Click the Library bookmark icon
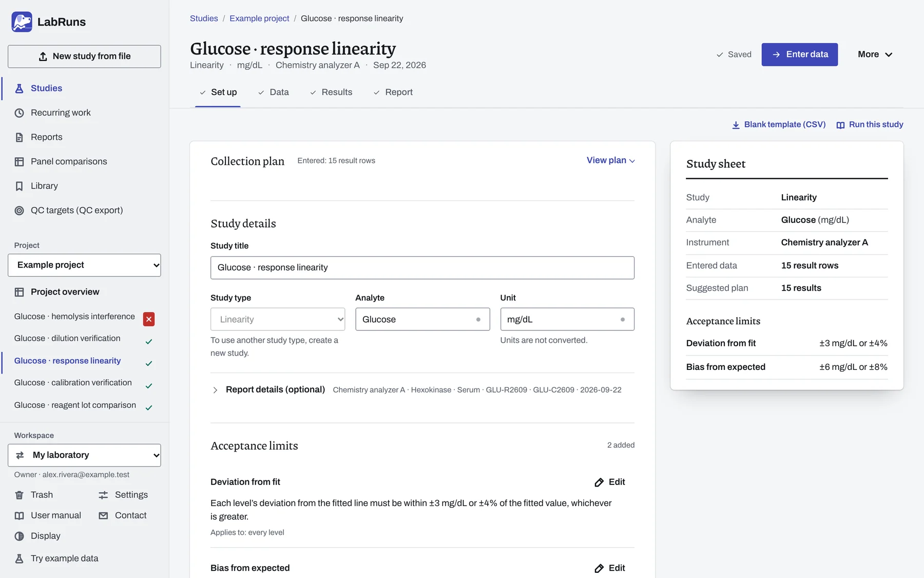The width and height of the screenshot is (924, 578). point(19,186)
